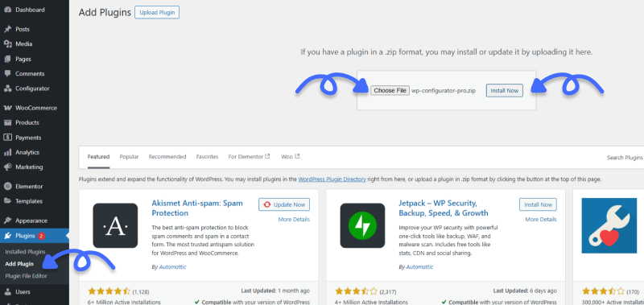Open the WordPress Plugin Directory link
The width and height of the screenshot is (644, 305).
[x=332, y=179]
